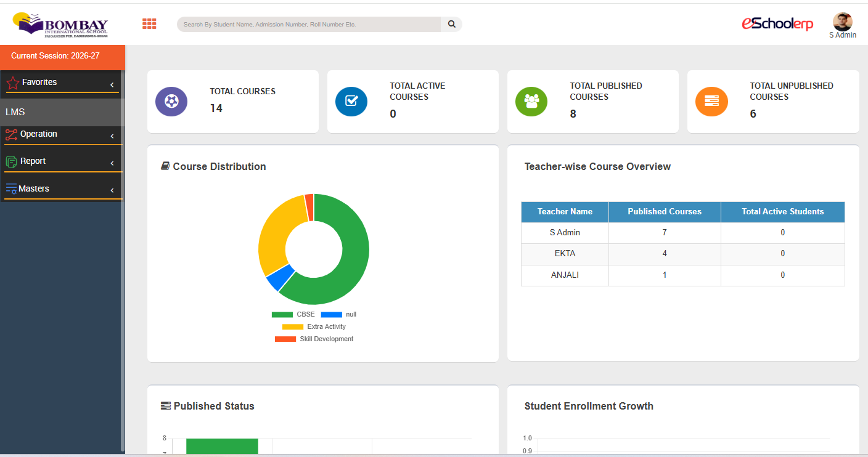Toggle the Skill Development legend swatch
Image resolution: width=868 pixels, height=457 pixels.
point(285,339)
